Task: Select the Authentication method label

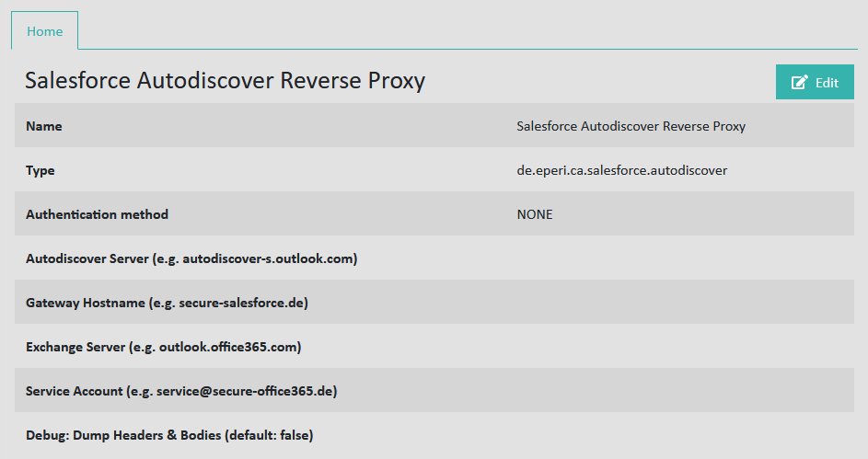Action: click(x=97, y=214)
